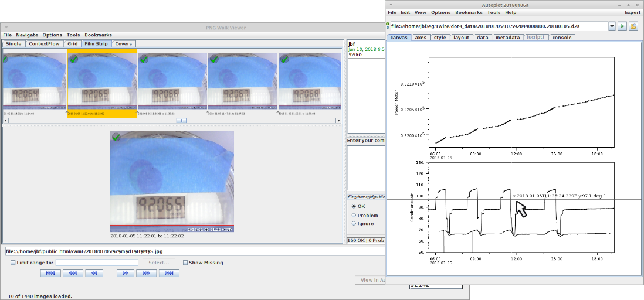This screenshot has height=300, width=644.
Task: Open Autoplot Options menu
Action: point(440,13)
